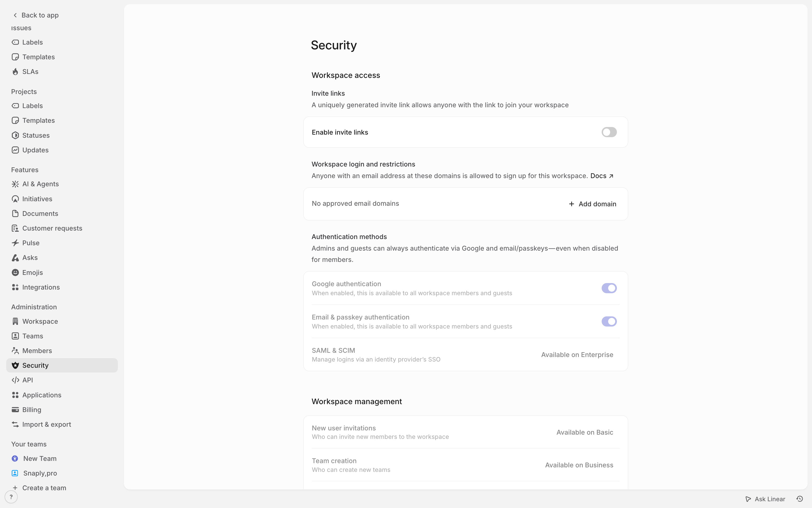Viewport: 812px width, 508px height.
Task: Click the Pulse lightning icon
Action: pyautogui.click(x=15, y=243)
